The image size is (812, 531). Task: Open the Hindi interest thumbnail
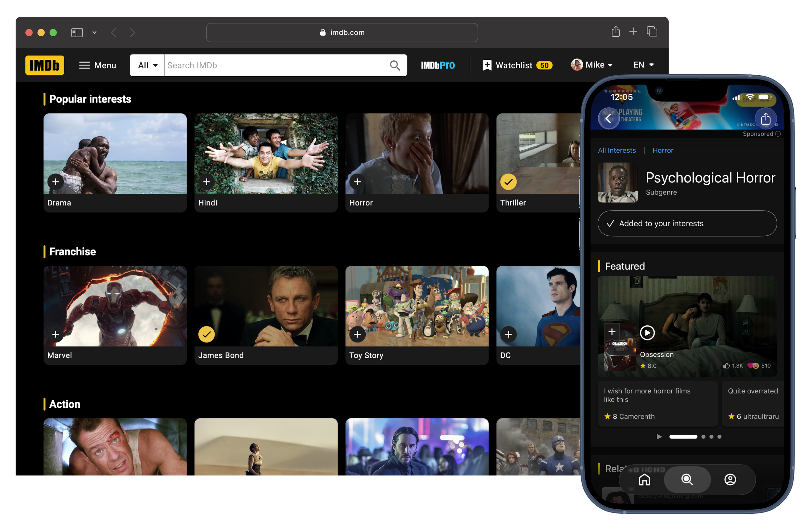[x=266, y=154]
